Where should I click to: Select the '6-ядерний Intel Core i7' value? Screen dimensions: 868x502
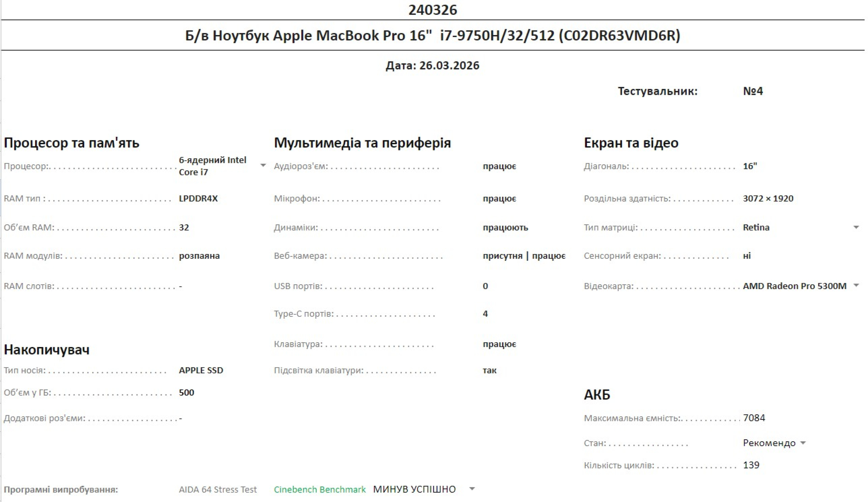click(213, 166)
